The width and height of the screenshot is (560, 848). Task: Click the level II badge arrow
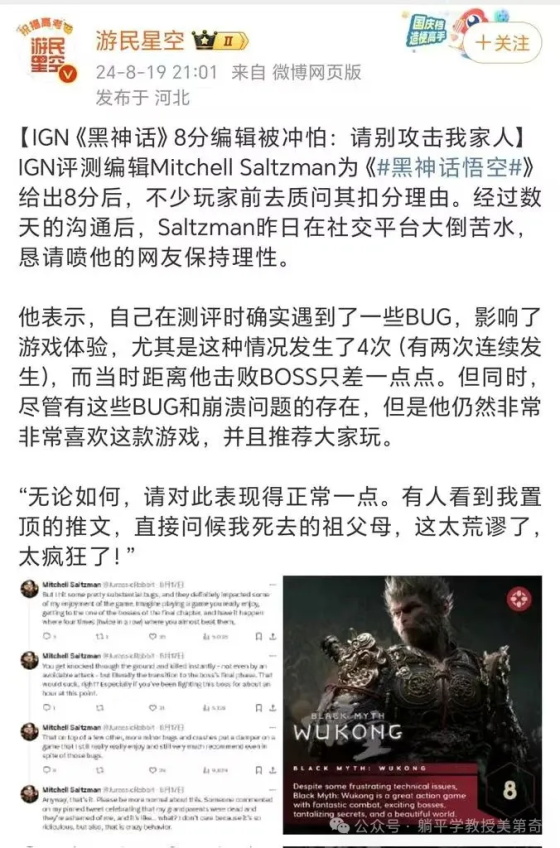coord(232,41)
